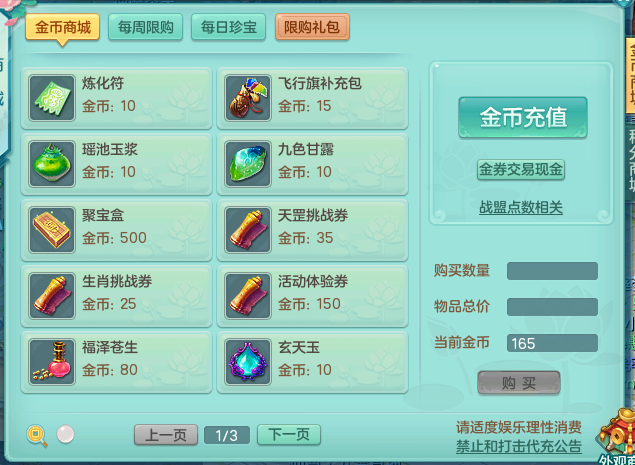Image resolution: width=635 pixels, height=465 pixels.
Task: Open the 限购礼包 tab
Action: pyautogui.click(x=312, y=27)
